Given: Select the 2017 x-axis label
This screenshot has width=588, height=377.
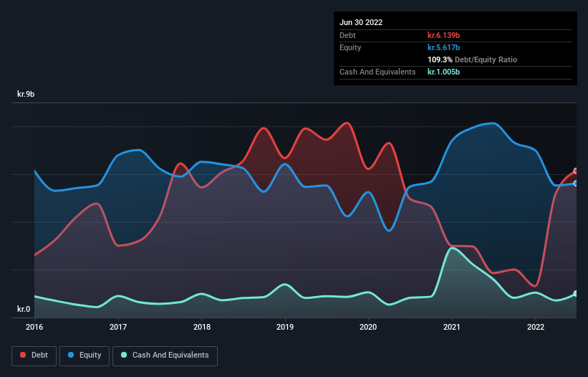Looking at the screenshot, I should (x=118, y=327).
